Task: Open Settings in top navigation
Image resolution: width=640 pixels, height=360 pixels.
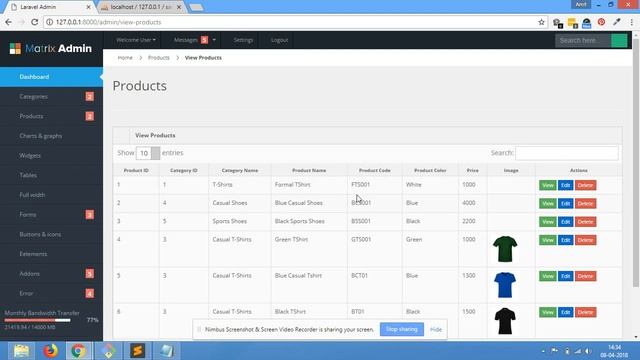Action: [243, 40]
